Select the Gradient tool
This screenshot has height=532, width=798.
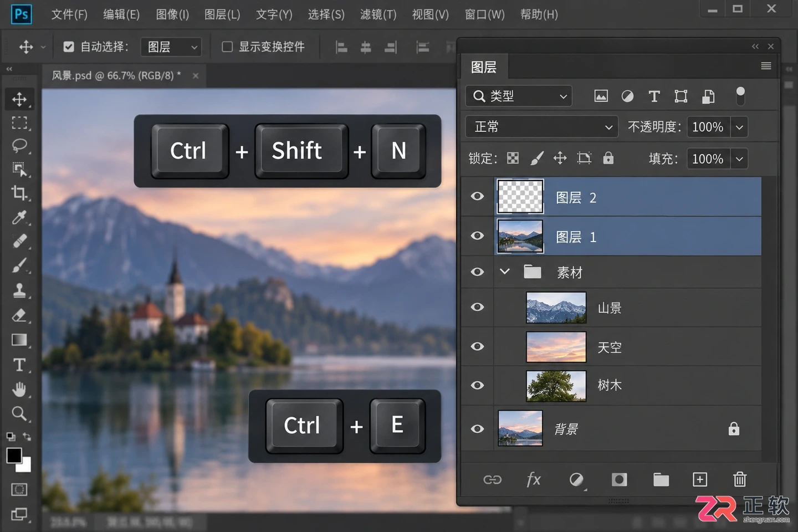19,339
